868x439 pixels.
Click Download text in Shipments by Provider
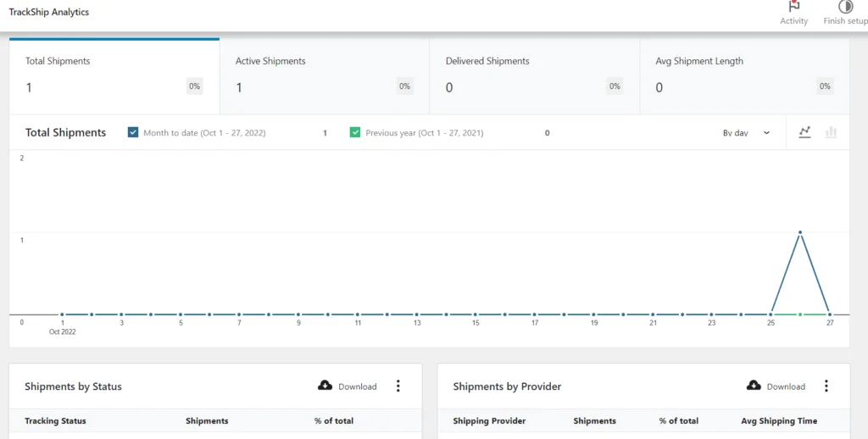tap(786, 386)
